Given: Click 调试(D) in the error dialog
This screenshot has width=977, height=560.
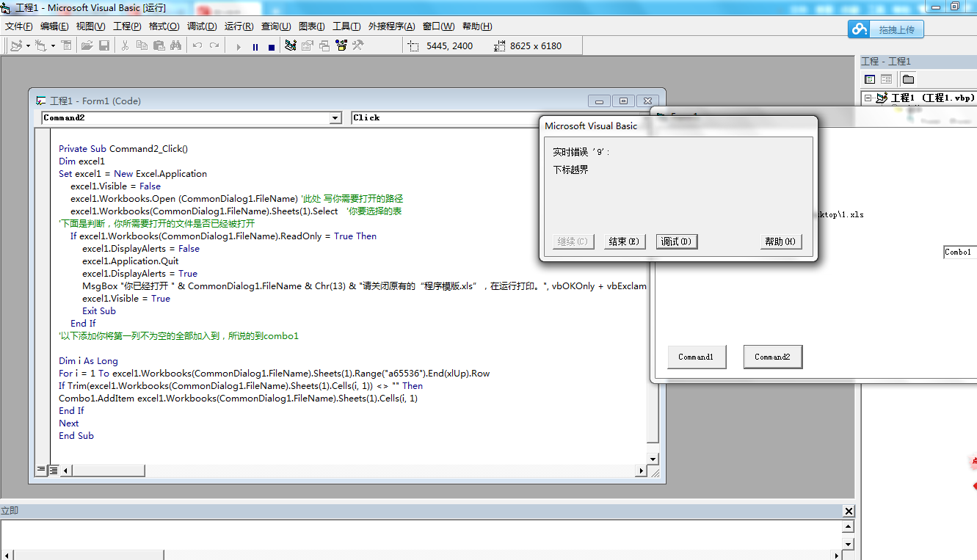Looking at the screenshot, I should point(676,241).
